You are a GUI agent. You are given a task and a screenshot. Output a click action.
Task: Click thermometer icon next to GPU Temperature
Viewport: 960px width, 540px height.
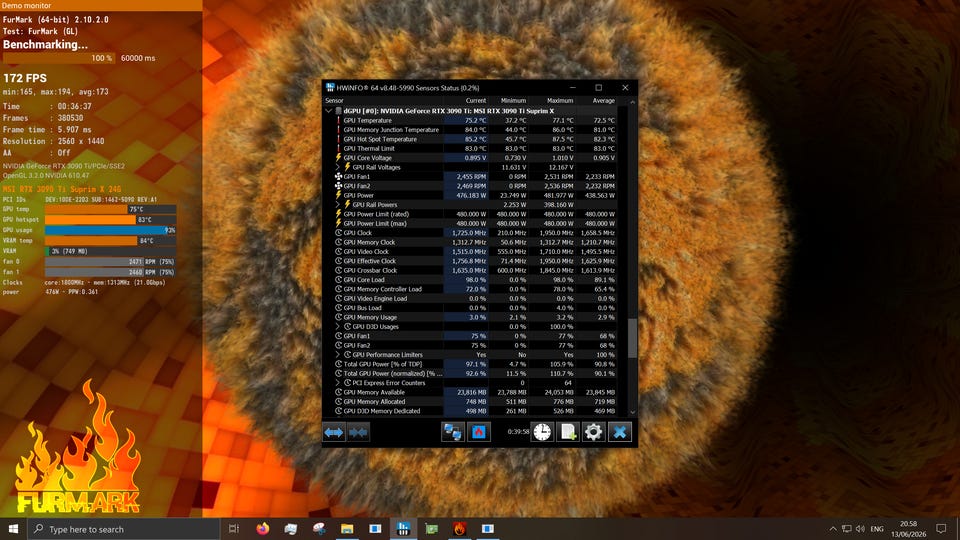pyautogui.click(x=338, y=121)
